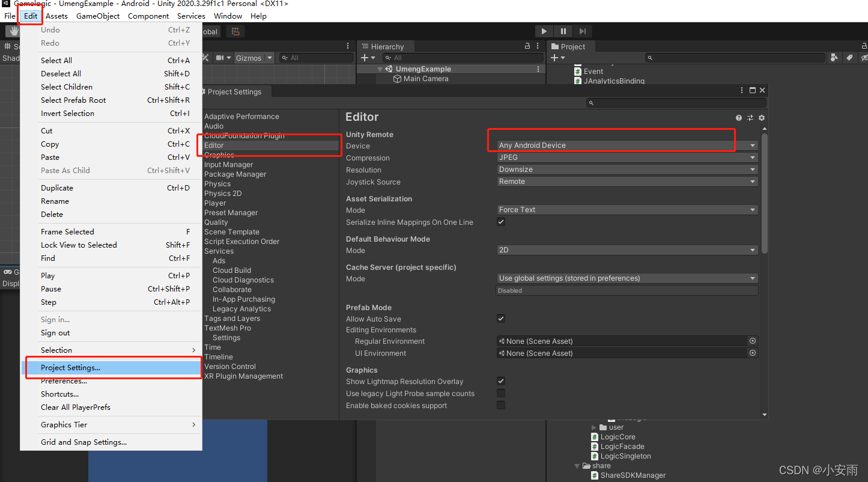
Task: Open the Window menu
Action: click(228, 16)
